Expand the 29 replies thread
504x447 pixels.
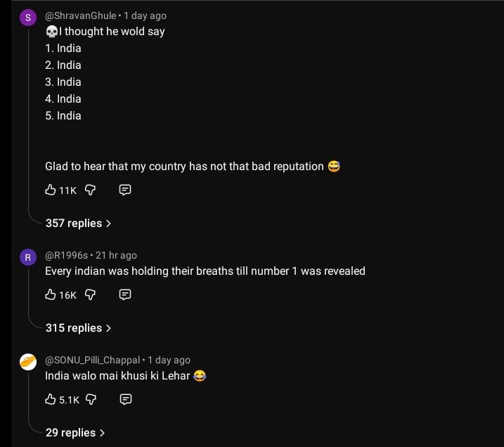coord(75,432)
